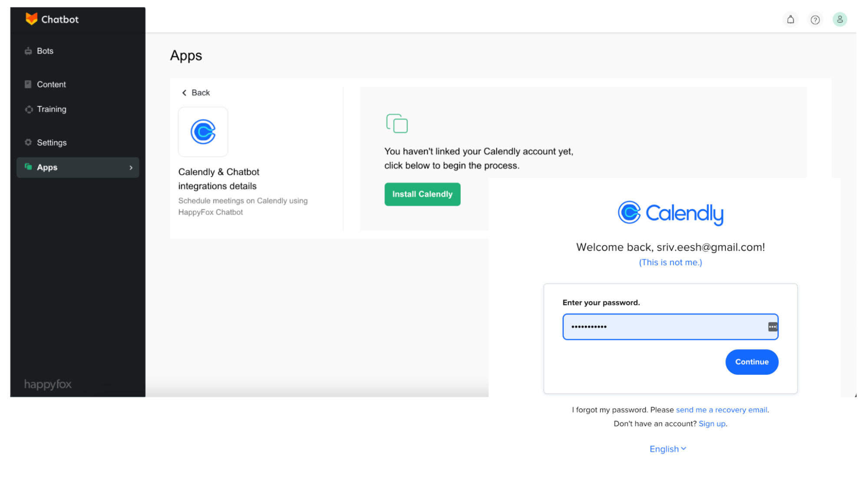Click the Install Calendly button
This screenshot has width=868, height=483.
pyautogui.click(x=422, y=194)
